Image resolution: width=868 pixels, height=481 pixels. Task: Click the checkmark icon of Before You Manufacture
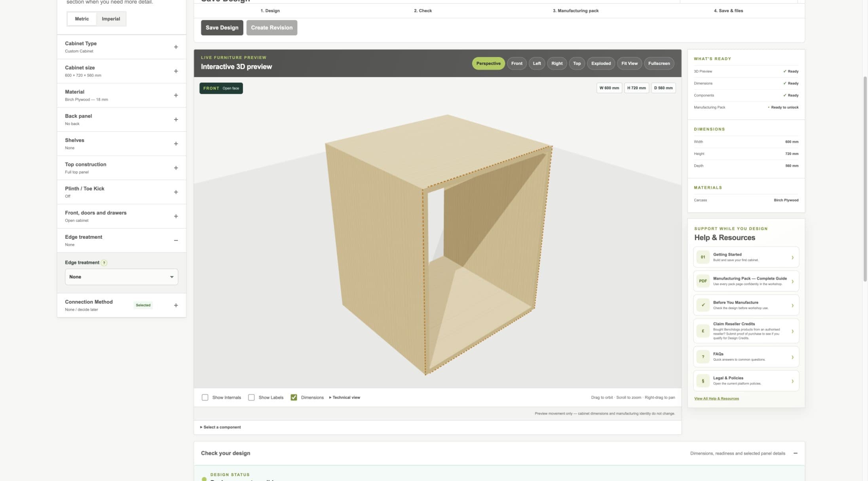(703, 305)
